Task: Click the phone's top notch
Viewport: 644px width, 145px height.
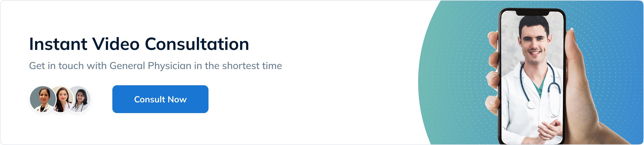Action: click(x=532, y=13)
